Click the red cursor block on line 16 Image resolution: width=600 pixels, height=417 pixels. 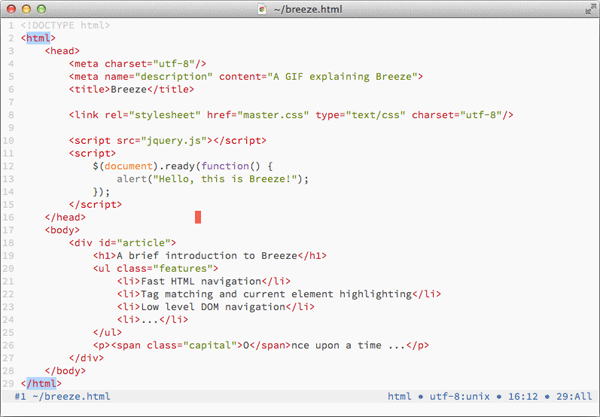(198, 217)
